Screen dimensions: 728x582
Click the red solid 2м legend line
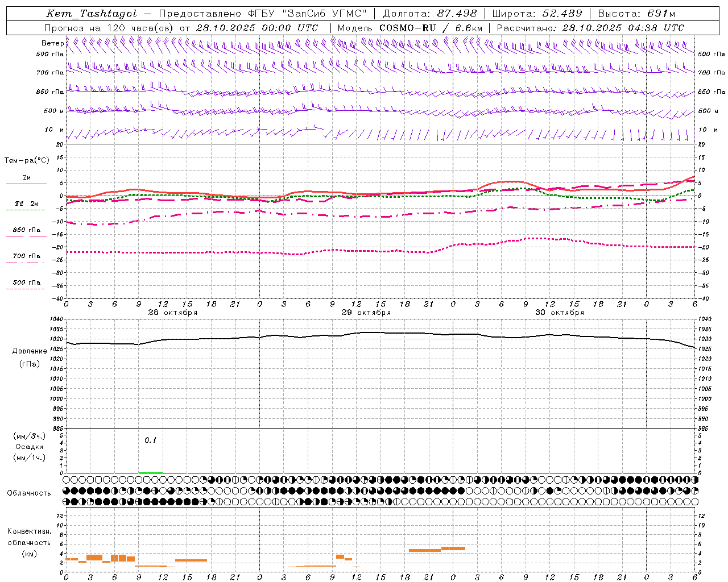click(26, 184)
